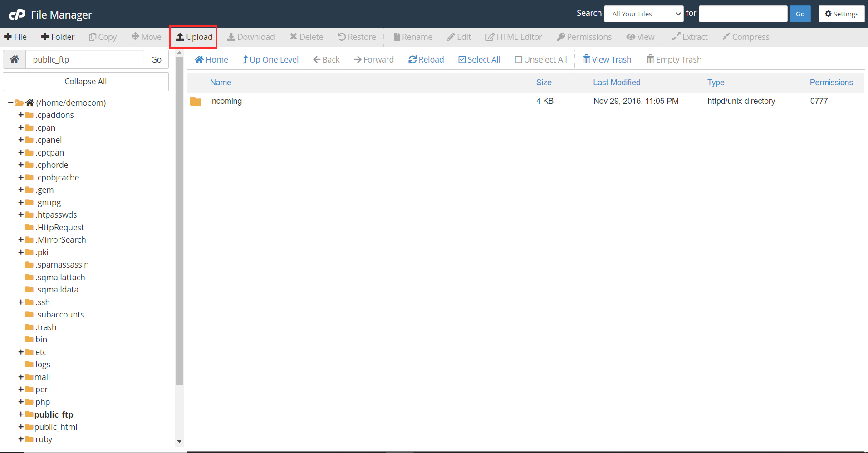The width and height of the screenshot is (868, 453).
Task: Create a new Folder
Action: [58, 37]
